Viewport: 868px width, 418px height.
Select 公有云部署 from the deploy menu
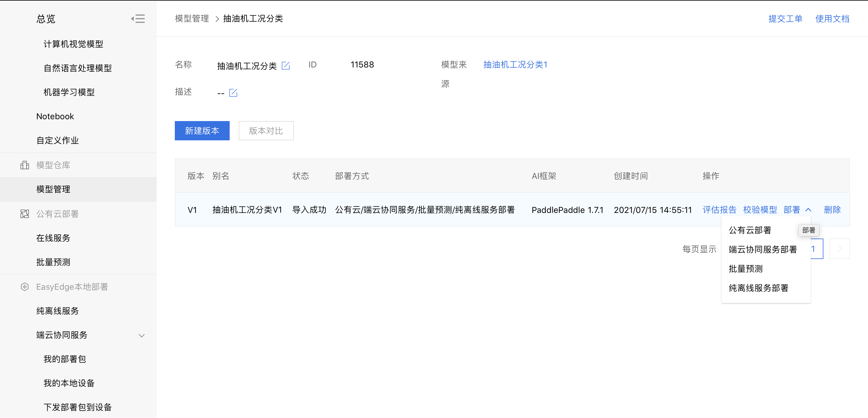coord(750,230)
